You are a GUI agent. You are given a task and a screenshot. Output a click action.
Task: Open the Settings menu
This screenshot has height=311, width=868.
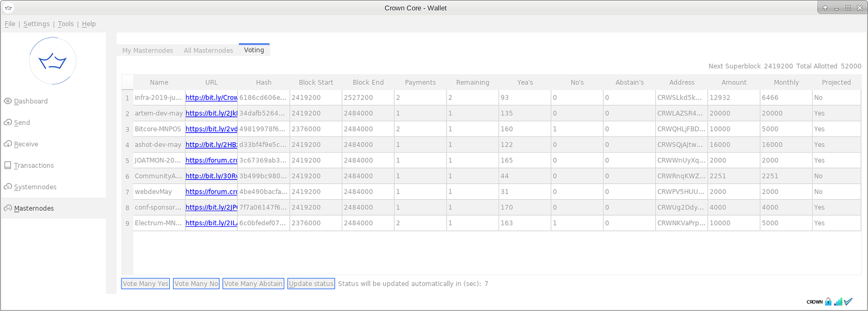[x=36, y=24]
